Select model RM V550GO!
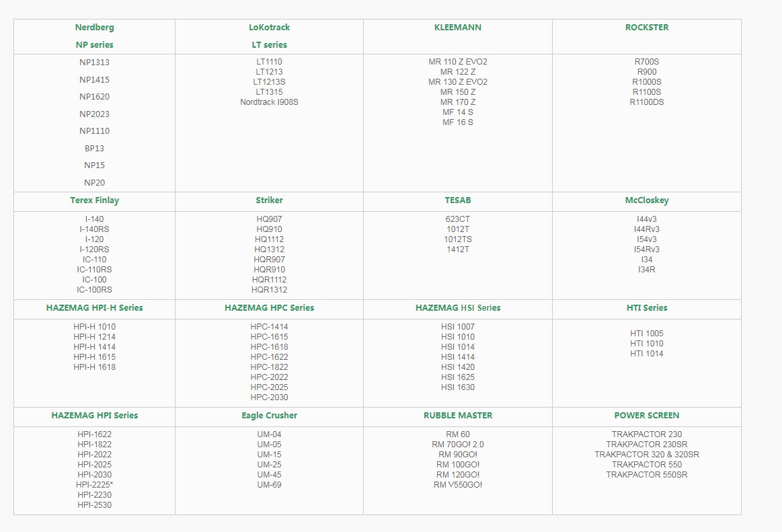Screen dimensions: 782x532 pos(458,485)
